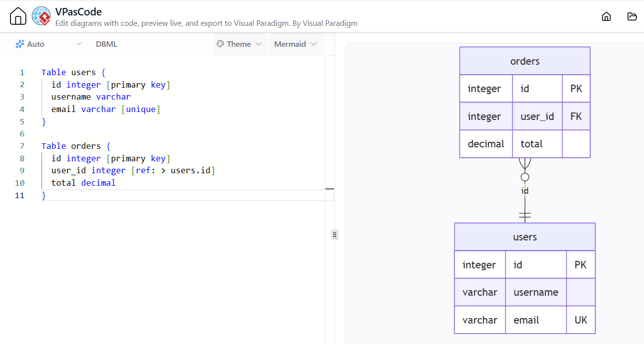Viewport: 644px width, 344px height.
Task: Click the total cell in orders table
Action: point(537,144)
